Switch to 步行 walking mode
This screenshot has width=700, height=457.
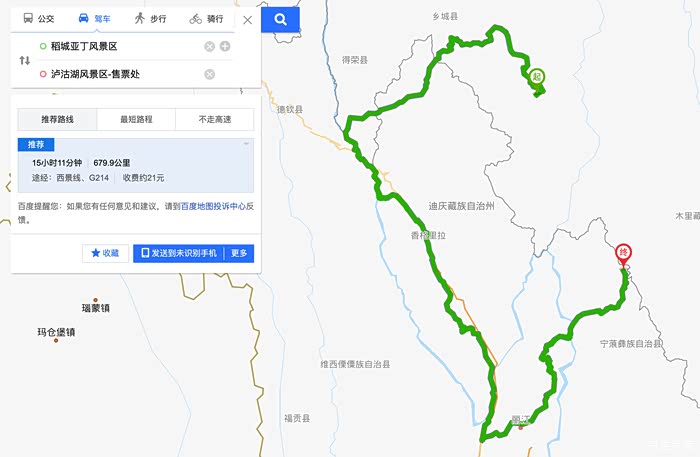pyautogui.click(x=150, y=18)
